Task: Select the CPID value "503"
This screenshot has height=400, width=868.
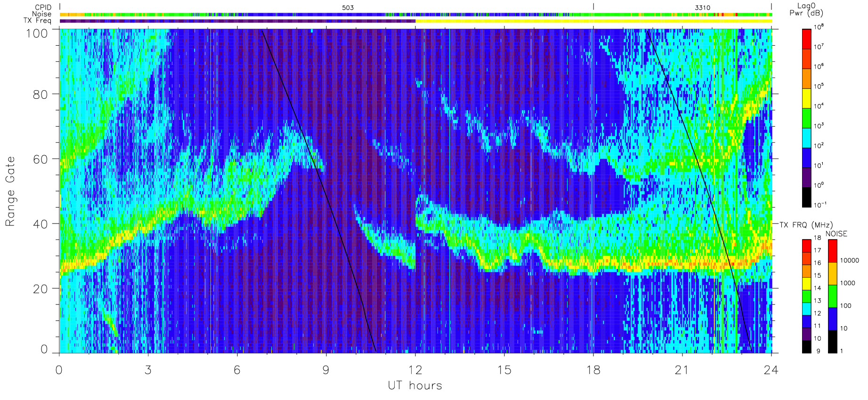Action: point(348,8)
